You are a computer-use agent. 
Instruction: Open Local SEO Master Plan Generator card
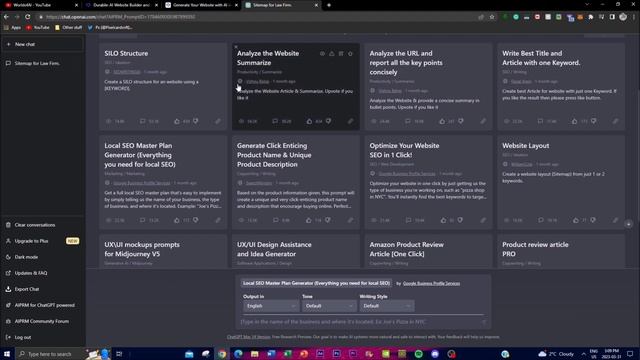[163, 182]
